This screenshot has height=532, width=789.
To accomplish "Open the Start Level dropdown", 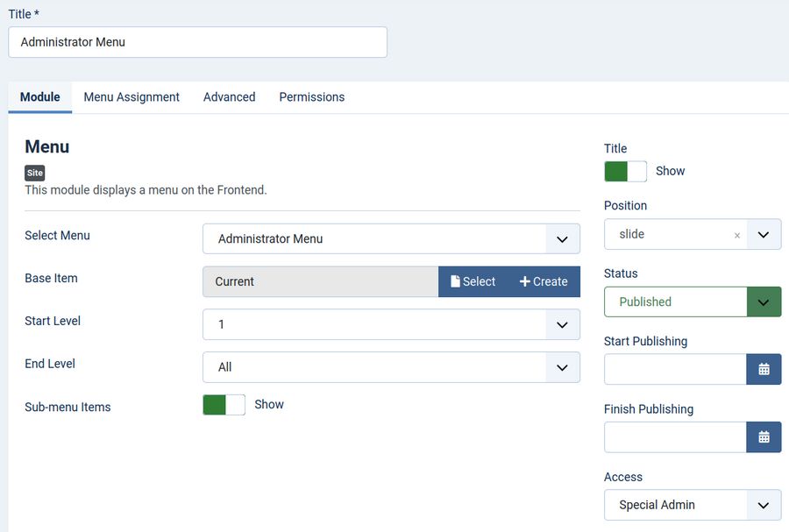I will tap(562, 324).
